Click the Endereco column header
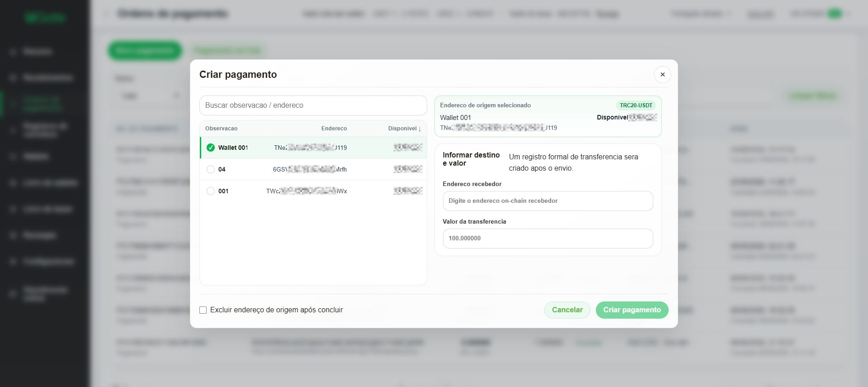The height and width of the screenshot is (387, 868). pyautogui.click(x=334, y=129)
